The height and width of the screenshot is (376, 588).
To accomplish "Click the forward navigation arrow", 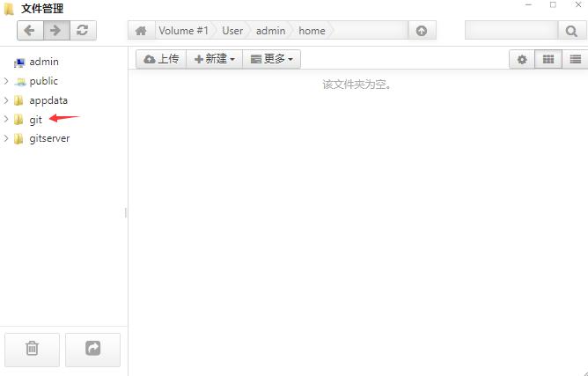I will coord(55,31).
